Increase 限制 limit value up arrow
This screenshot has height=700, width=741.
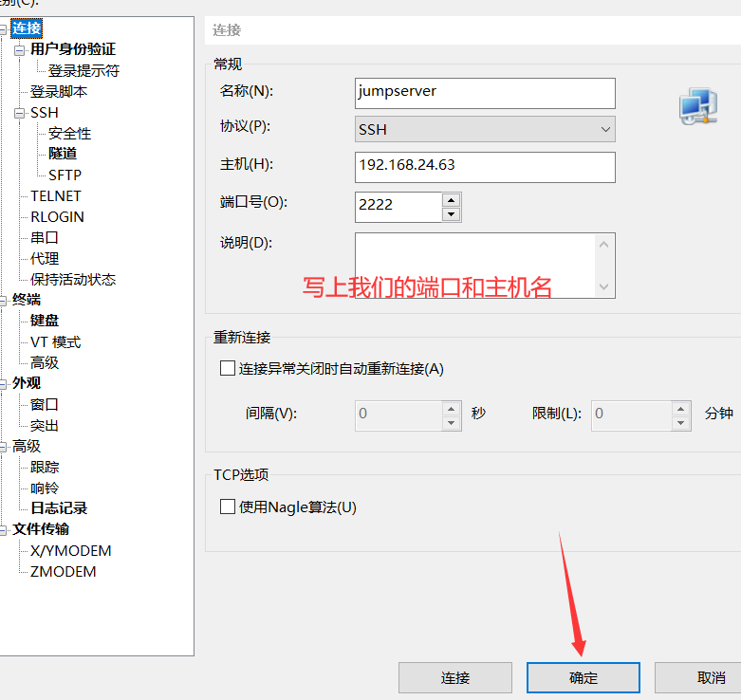(680, 409)
